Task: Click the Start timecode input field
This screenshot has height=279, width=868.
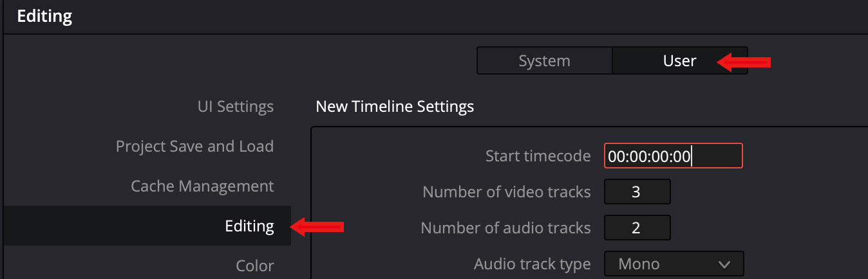Action: tap(673, 156)
